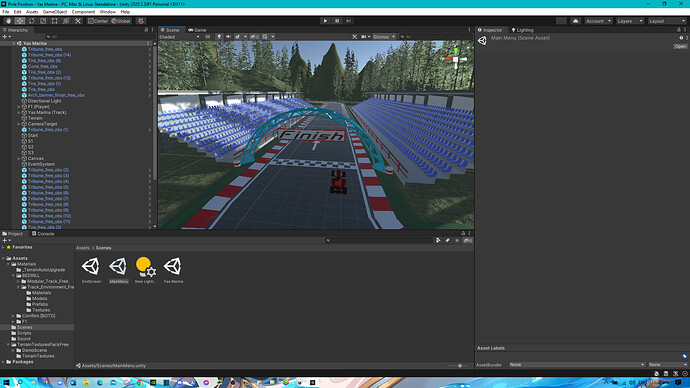Select Directional Light in the Hierarchy

point(44,101)
